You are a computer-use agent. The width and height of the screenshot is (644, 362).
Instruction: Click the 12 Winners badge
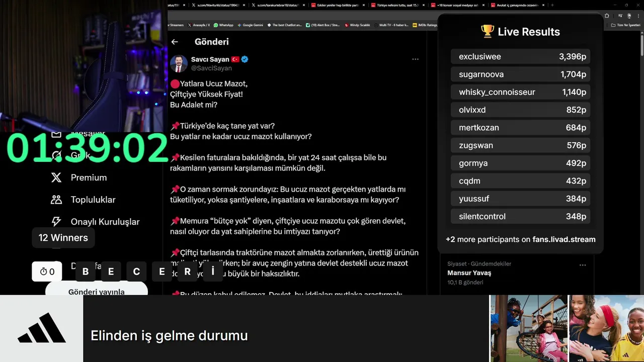(x=63, y=237)
